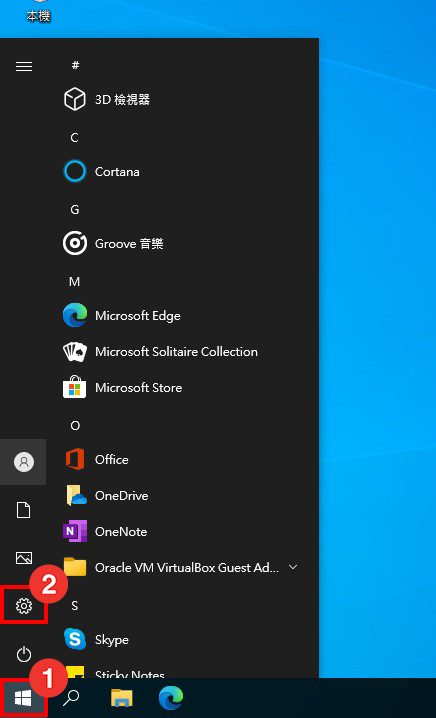Expand Oracle VM VirtualBox Guest Additions chevron

pyautogui.click(x=293, y=567)
